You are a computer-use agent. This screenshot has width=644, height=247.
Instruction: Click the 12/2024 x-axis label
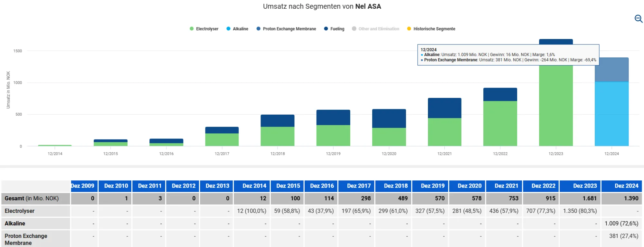(x=611, y=154)
